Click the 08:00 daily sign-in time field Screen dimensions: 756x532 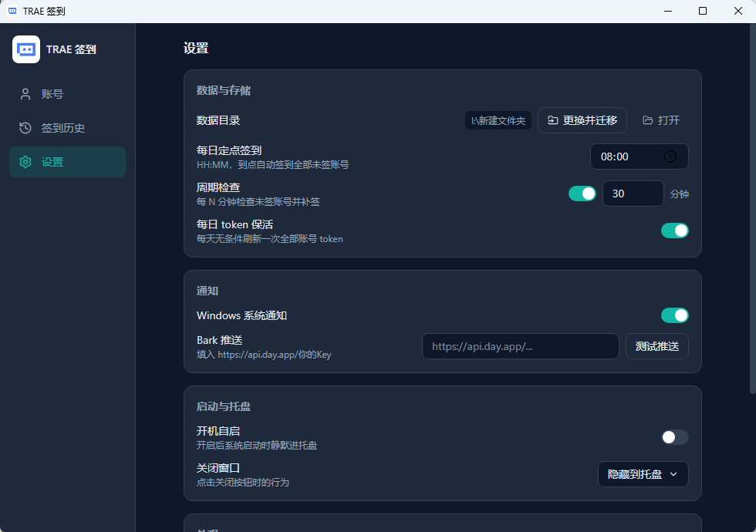pos(640,157)
